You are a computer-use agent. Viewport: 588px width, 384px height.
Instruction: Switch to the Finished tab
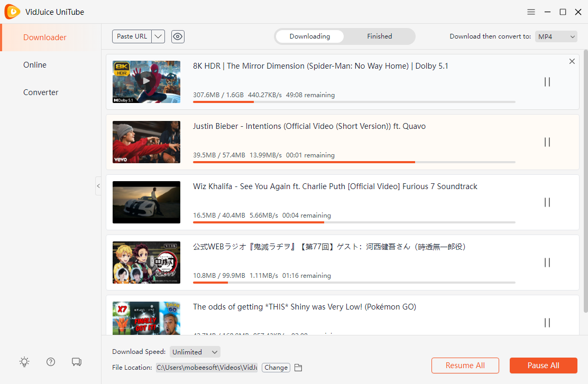[380, 36]
